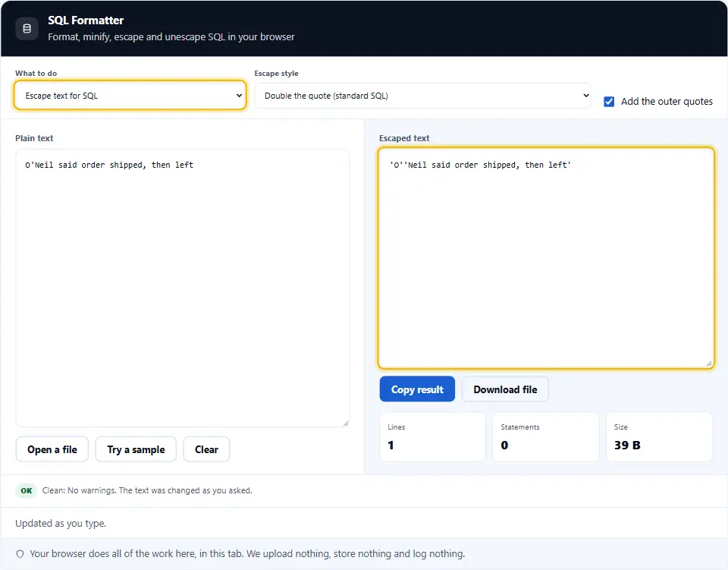Click the SQL Formatter title heading
This screenshot has height=570, width=728.
[86, 20]
